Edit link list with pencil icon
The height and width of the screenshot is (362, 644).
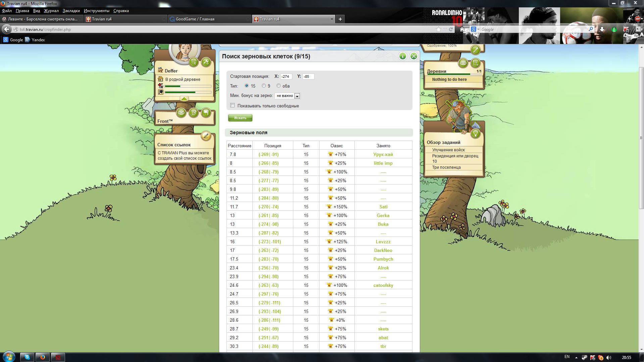pos(206,136)
